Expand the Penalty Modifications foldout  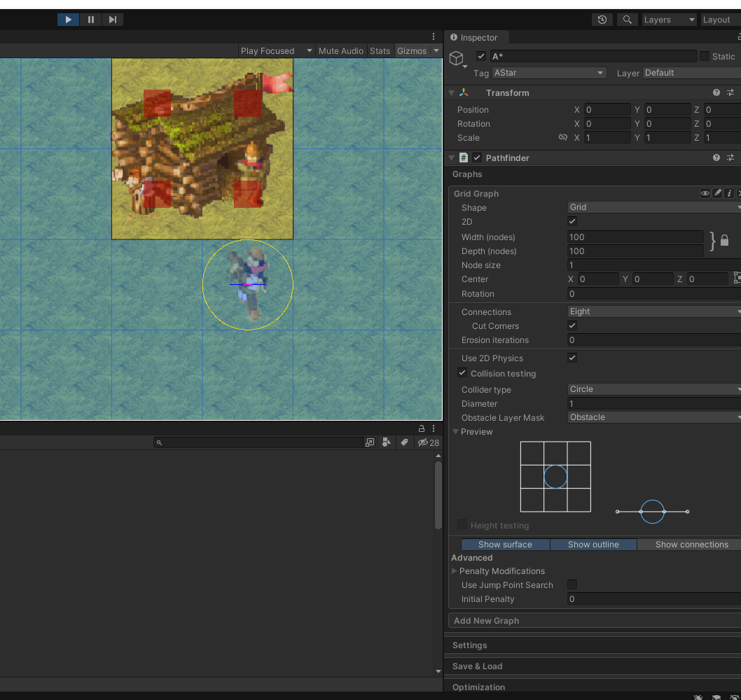454,571
